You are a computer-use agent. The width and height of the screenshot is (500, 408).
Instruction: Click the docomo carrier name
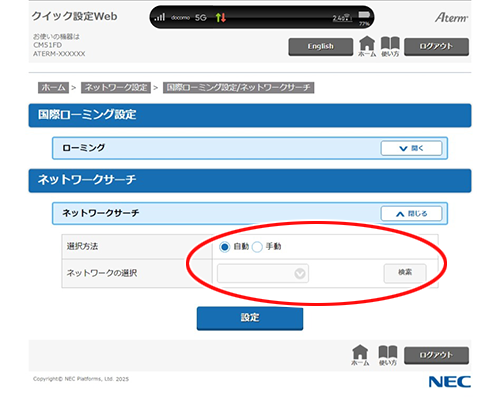[x=180, y=17]
